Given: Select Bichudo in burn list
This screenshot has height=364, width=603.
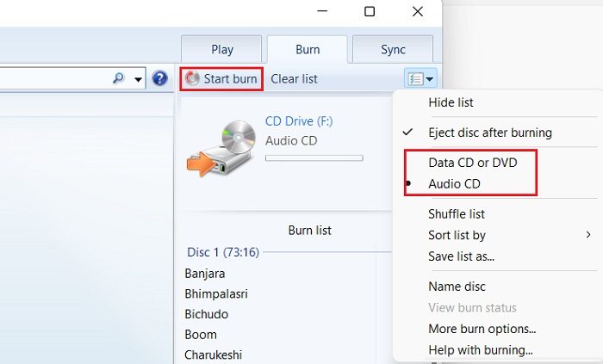Looking at the screenshot, I should (x=206, y=314).
